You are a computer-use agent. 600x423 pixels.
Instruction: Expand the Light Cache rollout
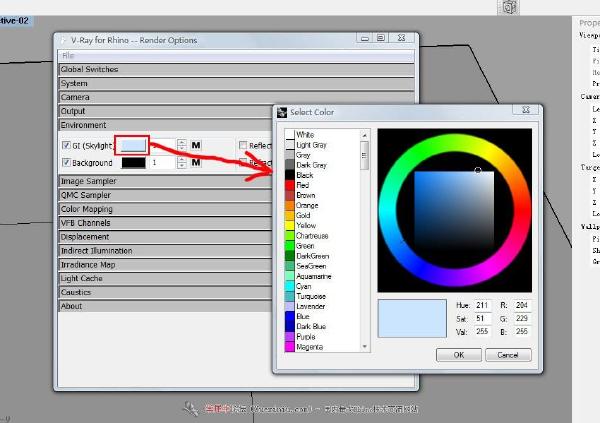[165, 278]
